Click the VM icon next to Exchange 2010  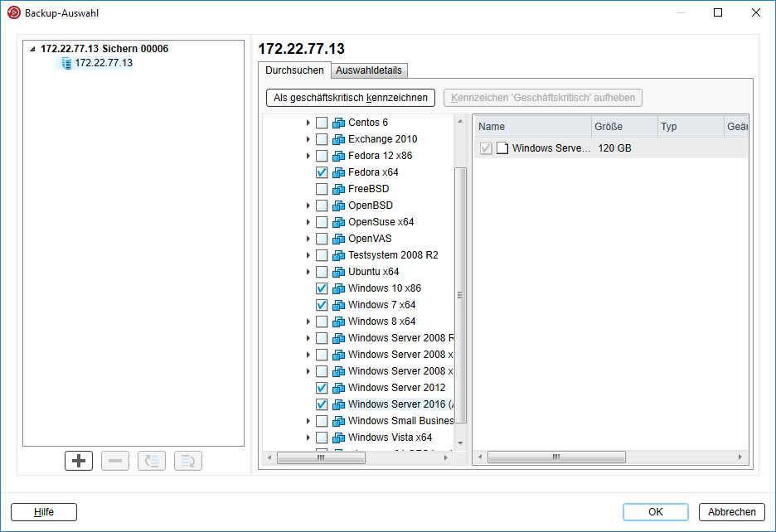[338, 139]
